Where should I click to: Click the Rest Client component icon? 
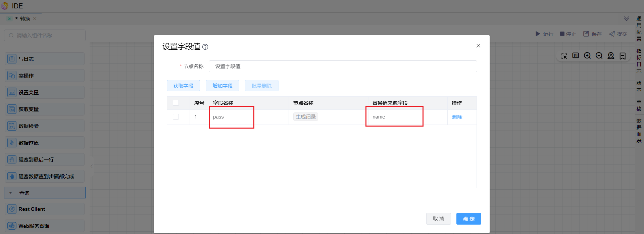[x=12, y=209]
